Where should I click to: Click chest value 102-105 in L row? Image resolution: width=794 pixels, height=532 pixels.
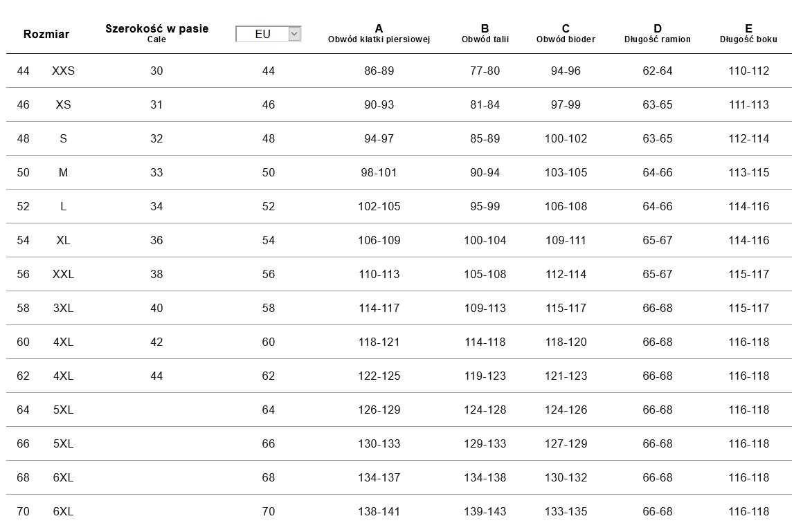click(379, 206)
